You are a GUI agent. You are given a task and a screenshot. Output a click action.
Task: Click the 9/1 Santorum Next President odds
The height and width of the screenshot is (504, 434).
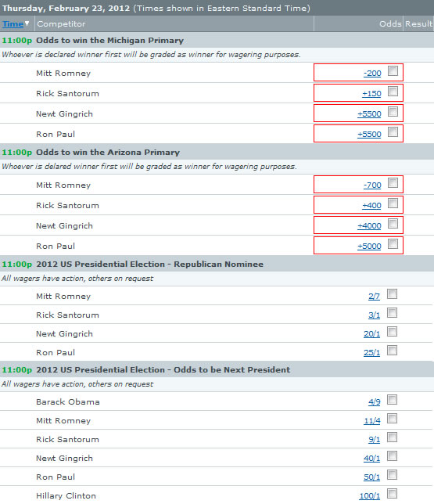[x=375, y=439]
